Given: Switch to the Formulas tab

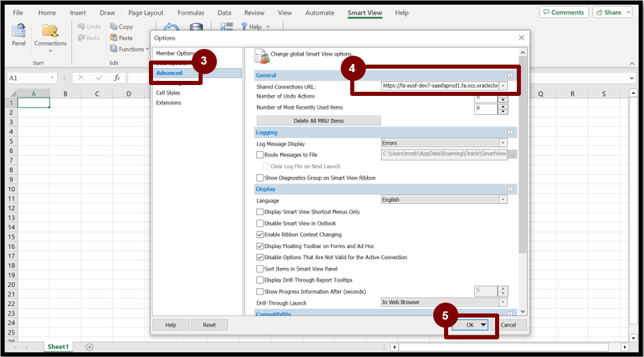Looking at the screenshot, I should 190,13.
